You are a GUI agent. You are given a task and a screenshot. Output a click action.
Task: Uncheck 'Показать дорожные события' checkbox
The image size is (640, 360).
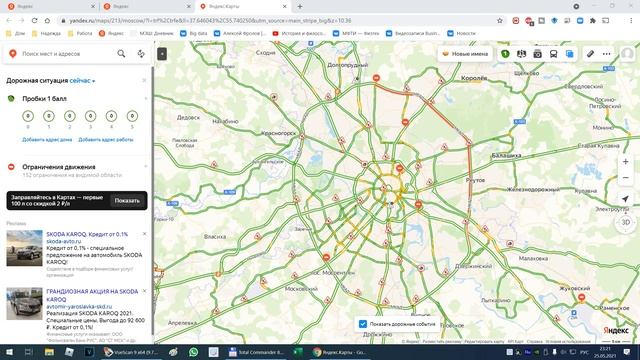point(362,324)
